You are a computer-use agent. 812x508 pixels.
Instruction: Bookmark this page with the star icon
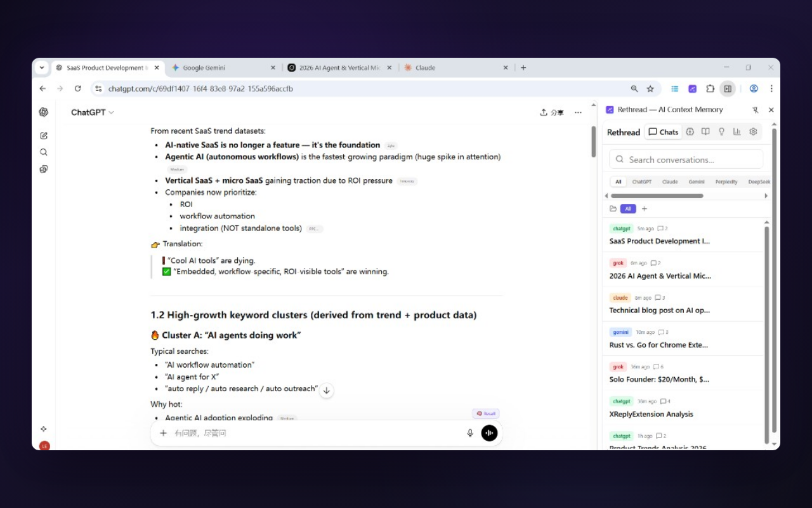650,89
